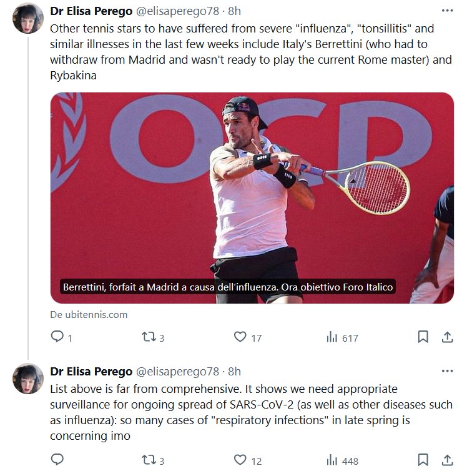The image size is (467, 476).
Task: Reply to the Berrettini tweet
Action: tap(57, 337)
